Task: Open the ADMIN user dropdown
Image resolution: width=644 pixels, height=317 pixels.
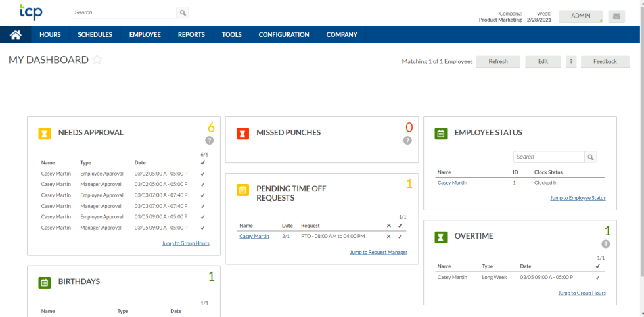Action: pyautogui.click(x=581, y=16)
